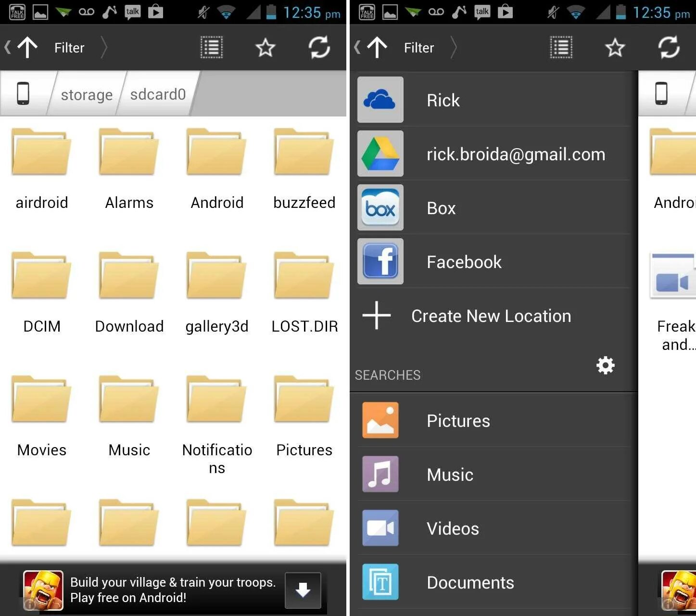696x616 pixels.
Task: Open the LOST.DIR folder
Action: (x=304, y=292)
